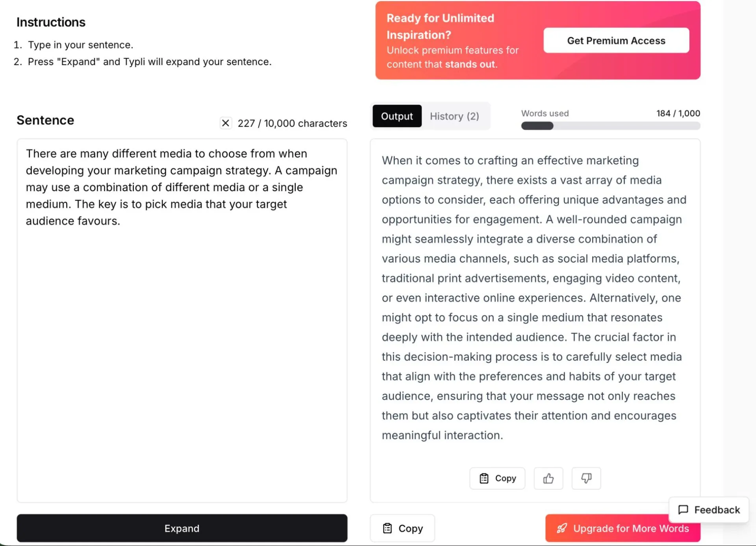
Task: Switch to the Output tab
Action: point(397,116)
